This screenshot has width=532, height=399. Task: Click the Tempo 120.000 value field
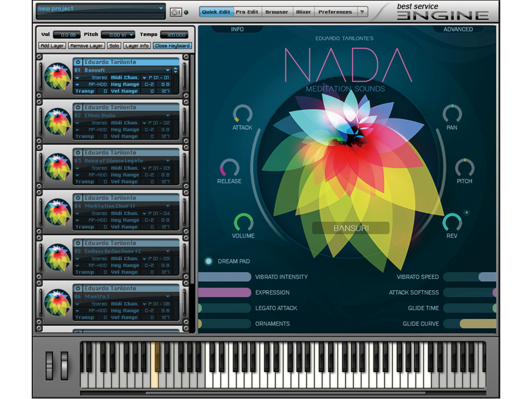coord(174,35)
